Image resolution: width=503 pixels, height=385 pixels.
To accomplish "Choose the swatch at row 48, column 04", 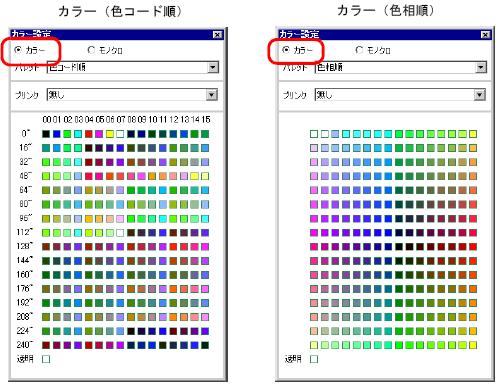I will tap(89, 176).
